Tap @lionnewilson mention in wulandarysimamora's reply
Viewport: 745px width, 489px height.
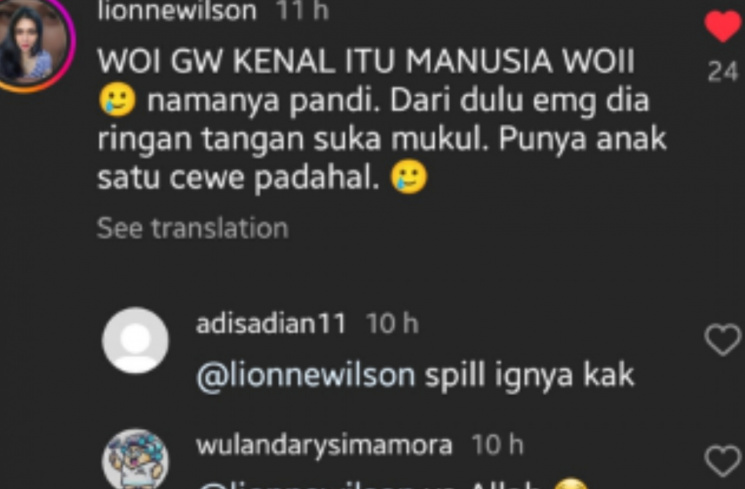point(306,486)
